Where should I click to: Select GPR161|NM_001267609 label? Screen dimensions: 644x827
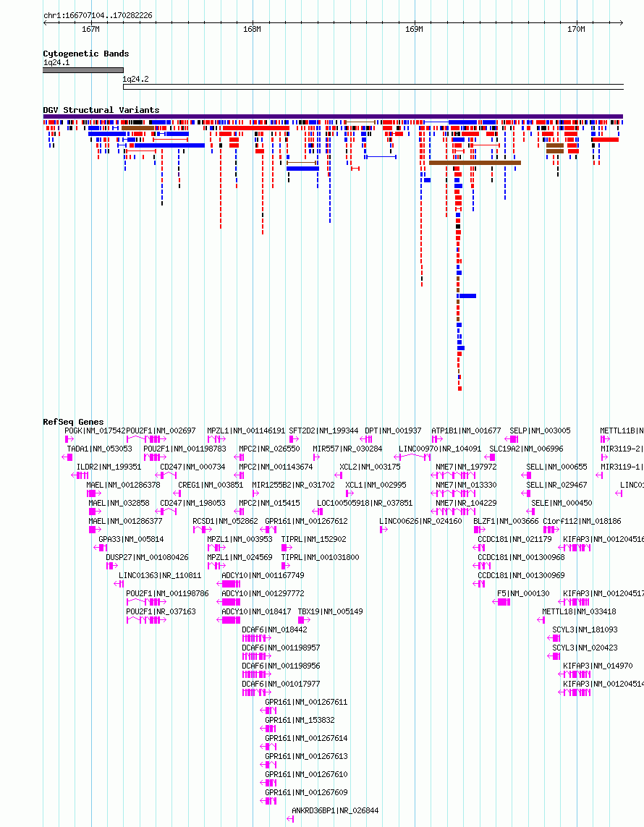[306, 792]
